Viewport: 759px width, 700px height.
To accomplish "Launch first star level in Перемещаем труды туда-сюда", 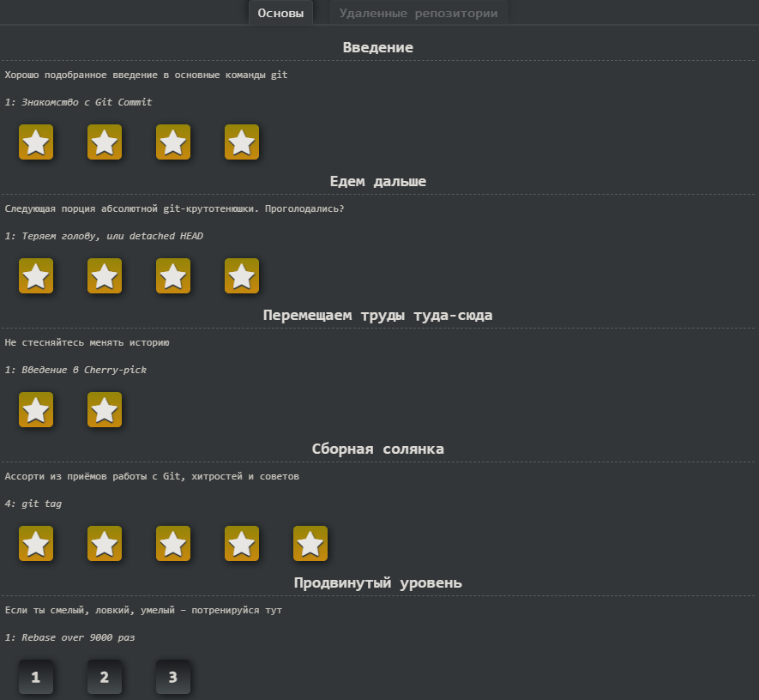I will pyautogui.click(x=36, y=409).
